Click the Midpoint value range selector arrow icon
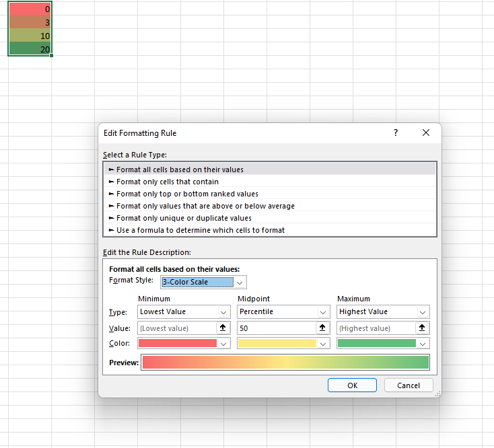 [322, 328]
